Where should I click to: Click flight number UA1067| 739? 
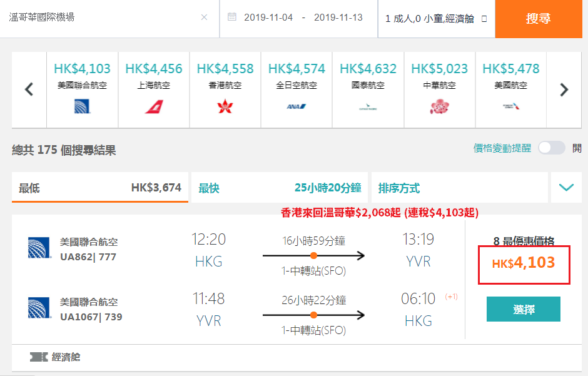(x=91, y=317)
